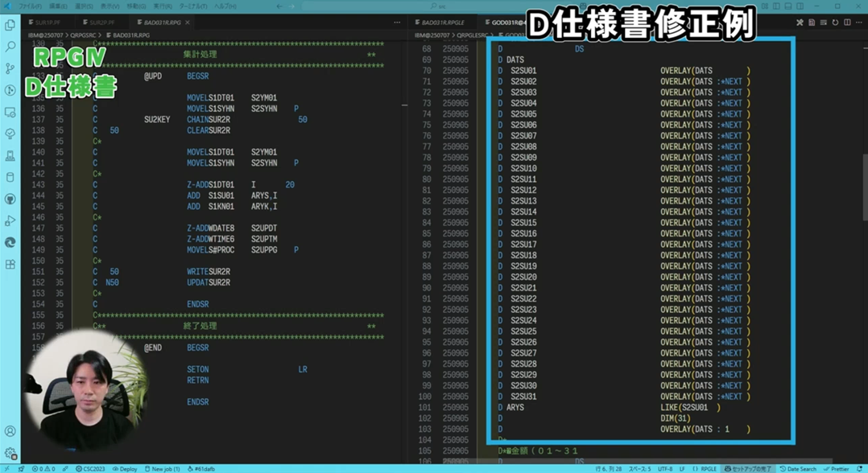Change UTF-8 encoding in status bar
The image size is (868, 473).
pos(664,468)
